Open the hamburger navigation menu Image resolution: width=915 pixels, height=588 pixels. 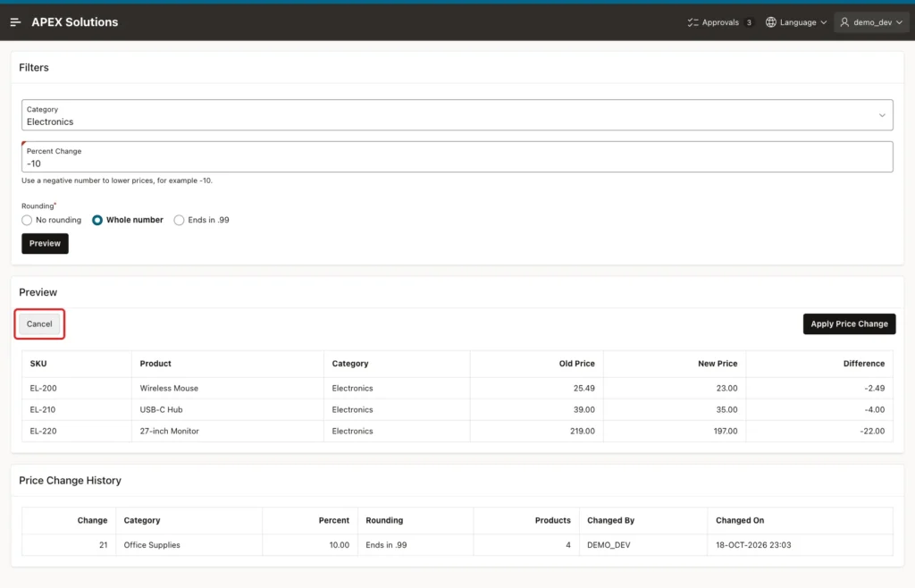[x=16, y=22]
